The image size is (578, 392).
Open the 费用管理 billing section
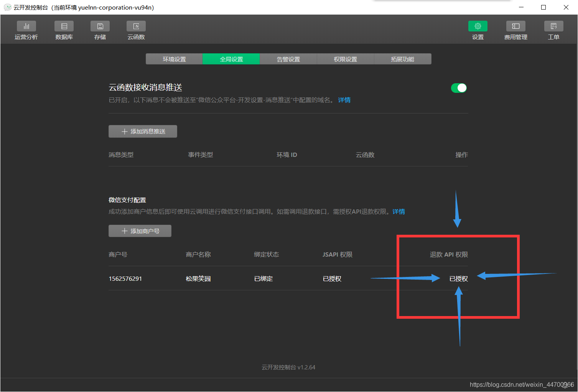[x=516, y=30]
